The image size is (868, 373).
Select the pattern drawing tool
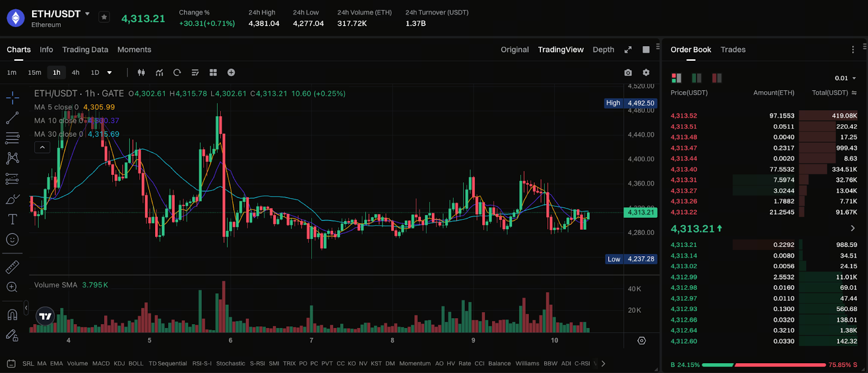tap(12, 158)
